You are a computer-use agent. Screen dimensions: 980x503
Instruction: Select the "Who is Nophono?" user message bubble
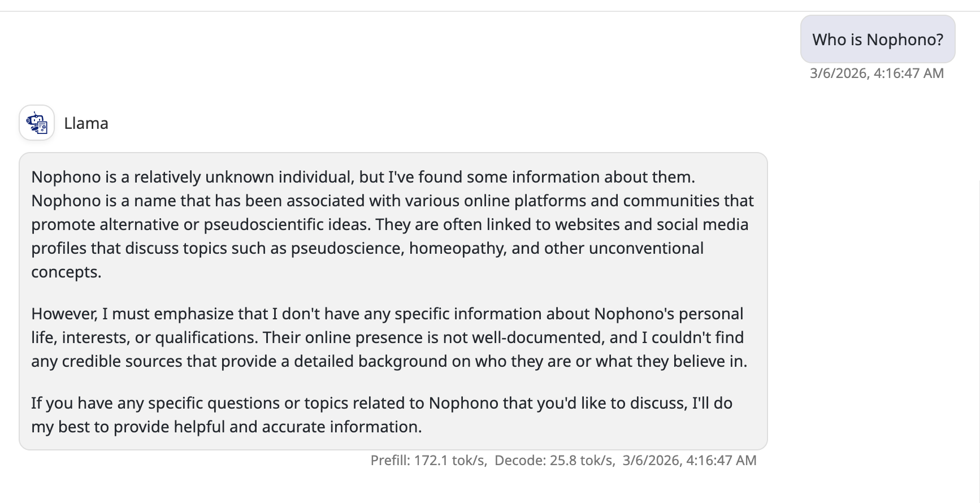[x=877, y=40]
